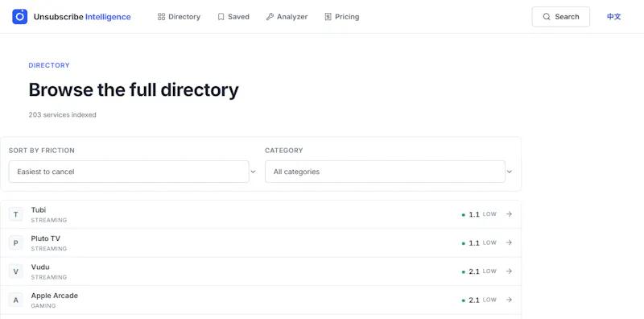Viewport: 644px width, 319px height.
Task: Open the Pluto TV service name
Action: point(46,238)
